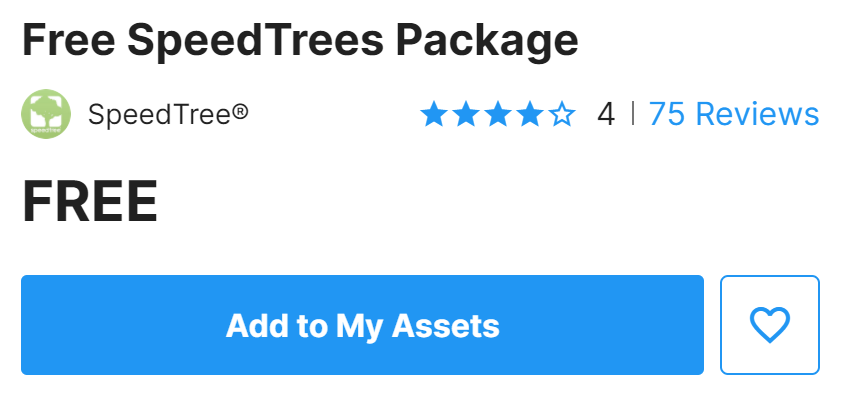Screen dimensions: 845x398
Task: Click the Free SpeedTrees Package title
Action: click(x=300, y=42)
